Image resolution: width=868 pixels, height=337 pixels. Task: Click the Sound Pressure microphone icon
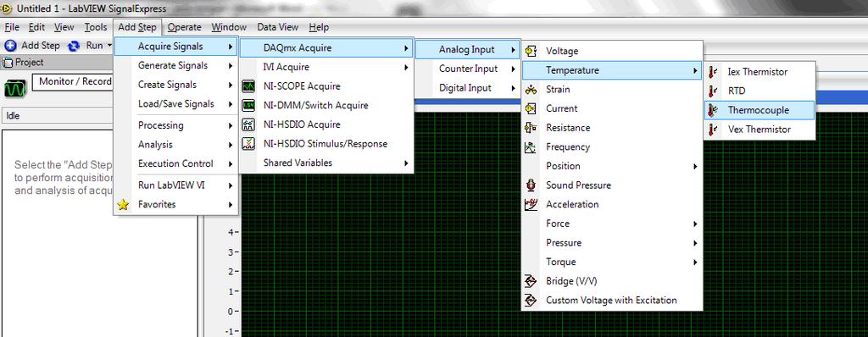(531, 185)
